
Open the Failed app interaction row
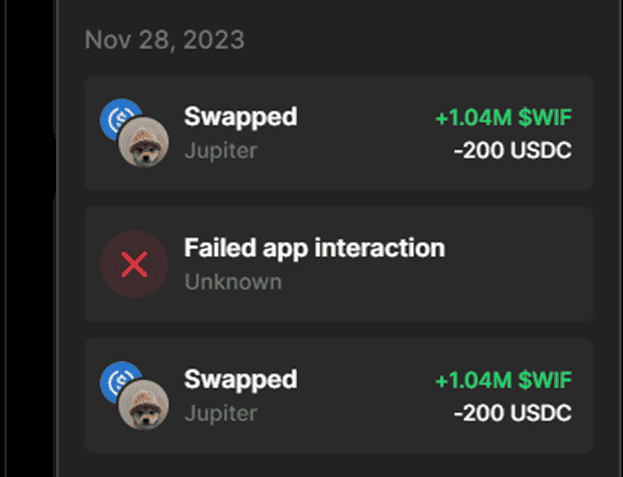[x=338, y=265]
